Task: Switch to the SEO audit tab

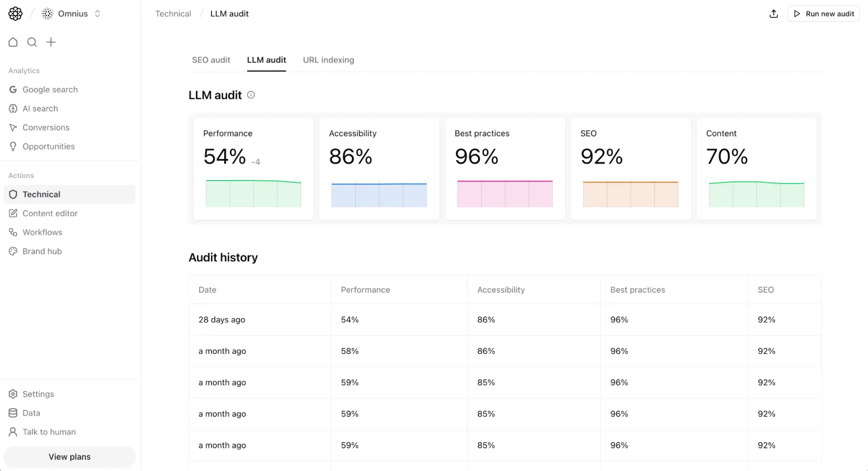Action: (x=211, y=60)
